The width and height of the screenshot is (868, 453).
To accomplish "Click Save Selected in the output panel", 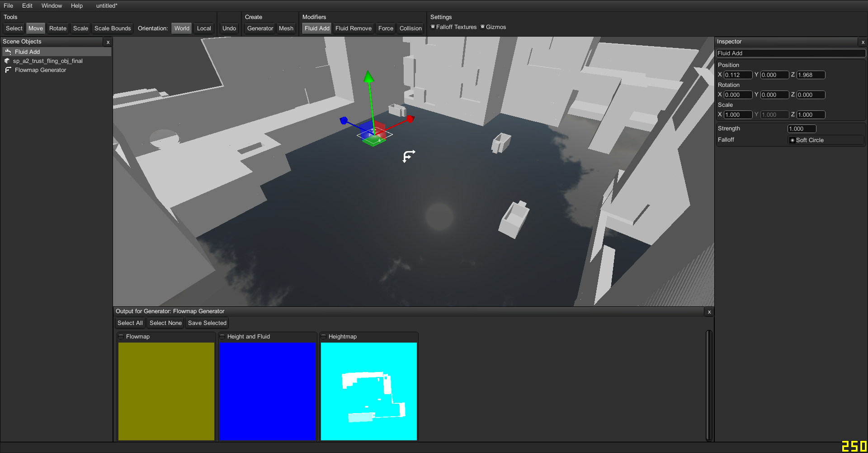I will [x=207, y=323].
